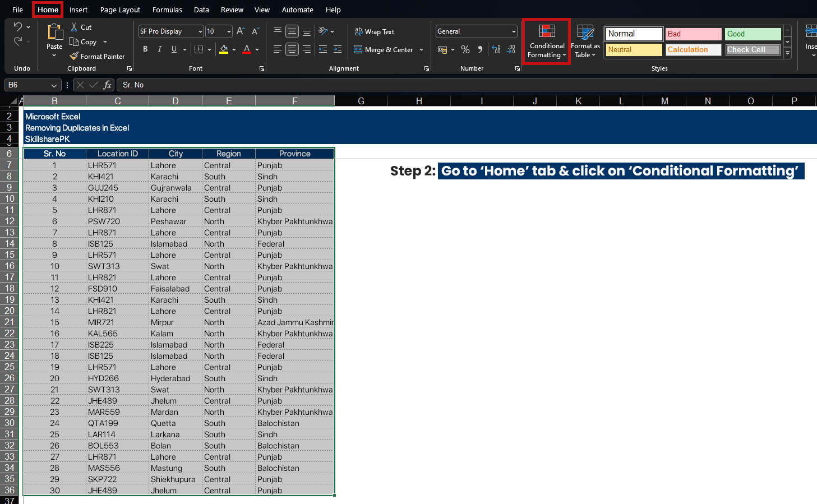The image size is (817, 504).
Task: Click the Increase Indent icon
Action: point(338,49)
